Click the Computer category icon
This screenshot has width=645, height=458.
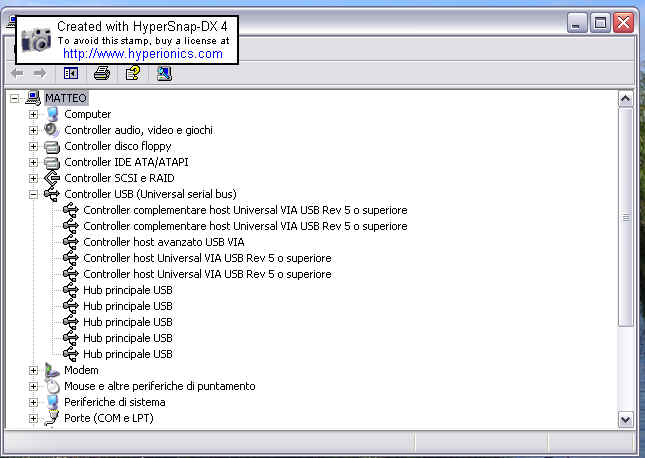(x=52, y=114)
